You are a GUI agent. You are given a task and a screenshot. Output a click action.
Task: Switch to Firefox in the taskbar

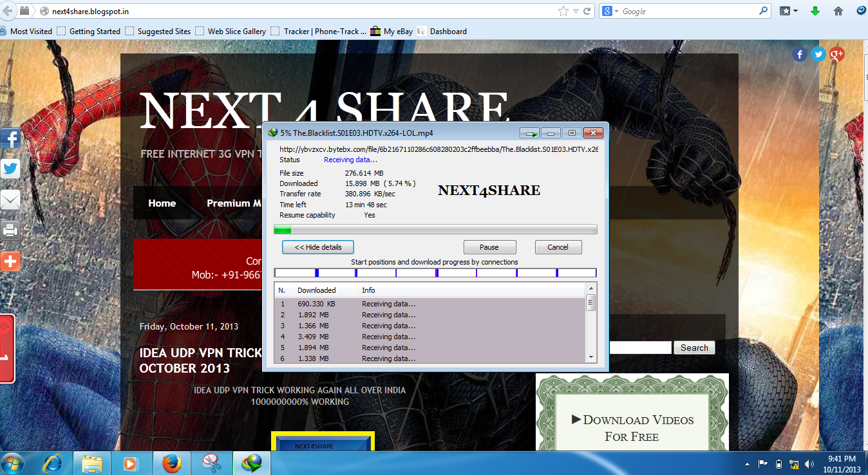click(x=171, y=463)
